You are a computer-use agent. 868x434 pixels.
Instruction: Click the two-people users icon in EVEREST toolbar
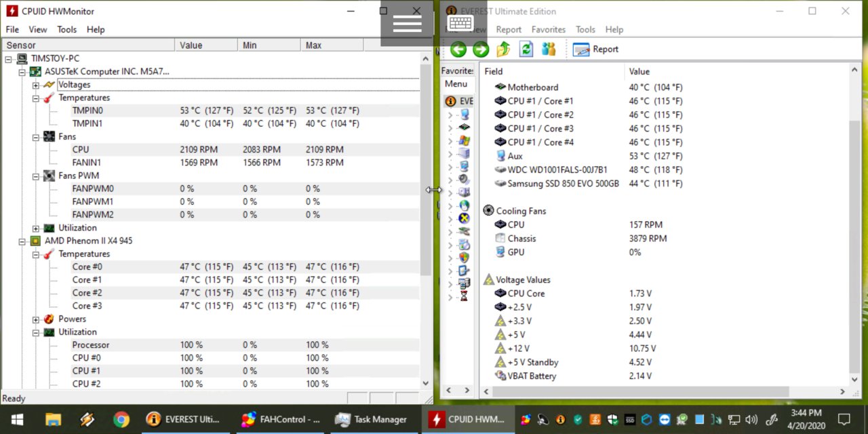tap(548, 49)
